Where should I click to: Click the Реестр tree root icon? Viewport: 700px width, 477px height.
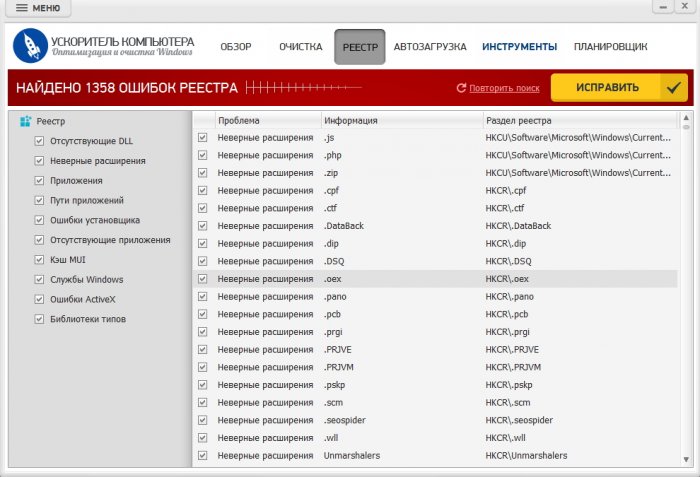tap(24, 121)
